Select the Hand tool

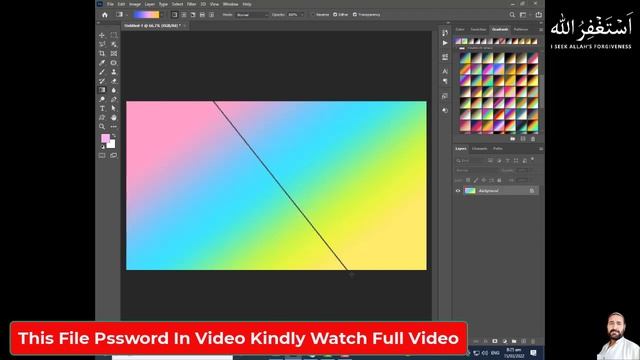pos(114,118)
